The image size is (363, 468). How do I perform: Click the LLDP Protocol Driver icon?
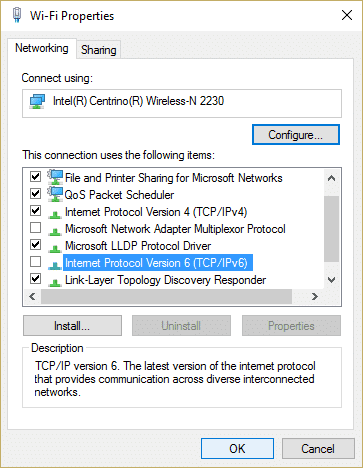54,247
